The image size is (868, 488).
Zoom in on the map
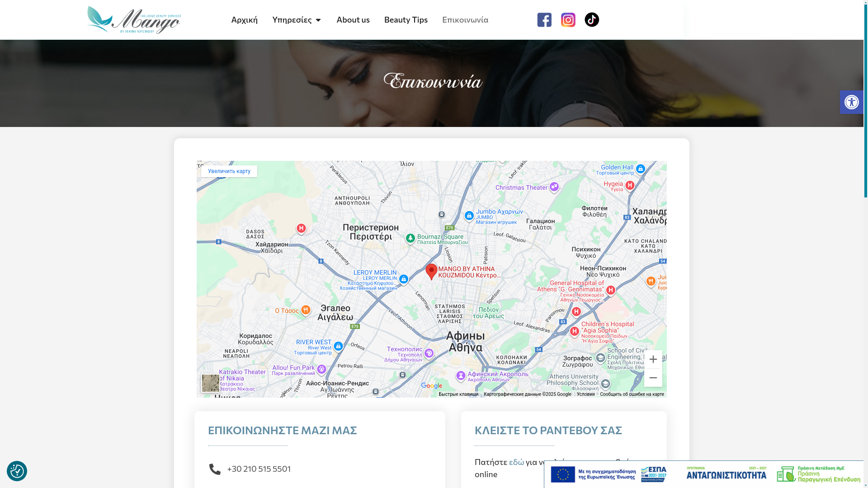coord(653,359)
